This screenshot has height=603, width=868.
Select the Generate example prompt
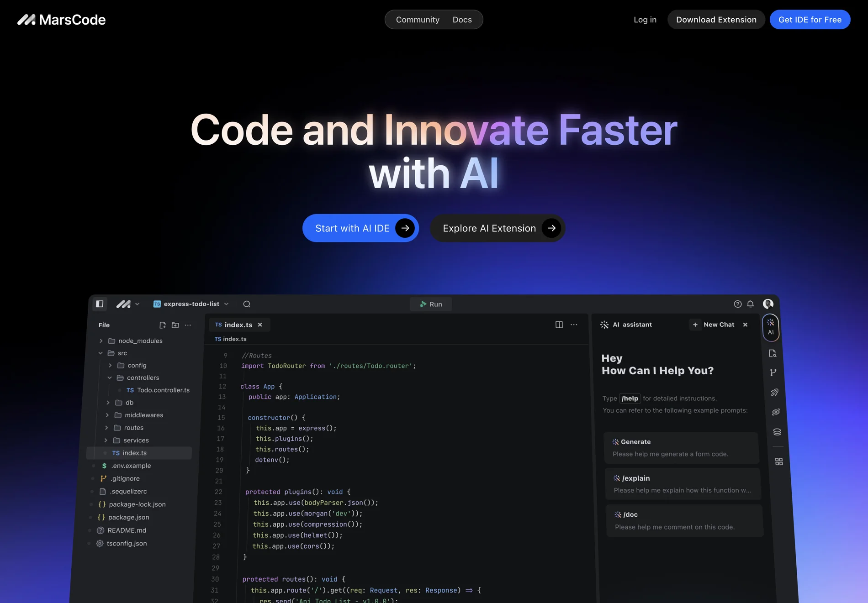681,448
